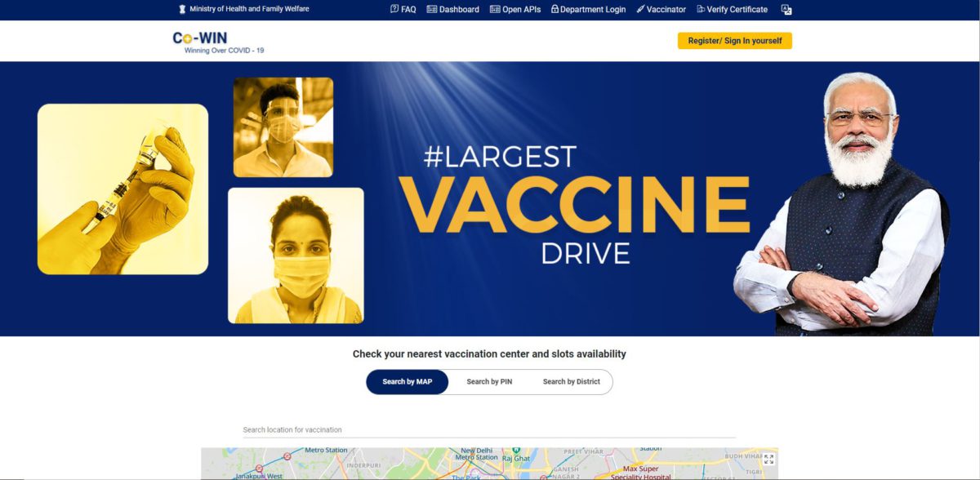Focus the Search location for vaccination field
Viewport: 980px width, 480px height.
click(489, 429)
